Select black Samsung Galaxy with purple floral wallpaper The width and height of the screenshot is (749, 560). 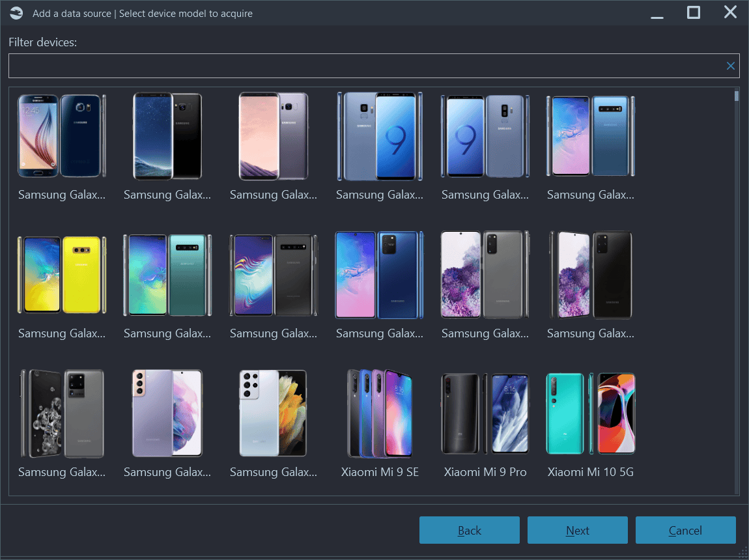click(x=591, y=285)
